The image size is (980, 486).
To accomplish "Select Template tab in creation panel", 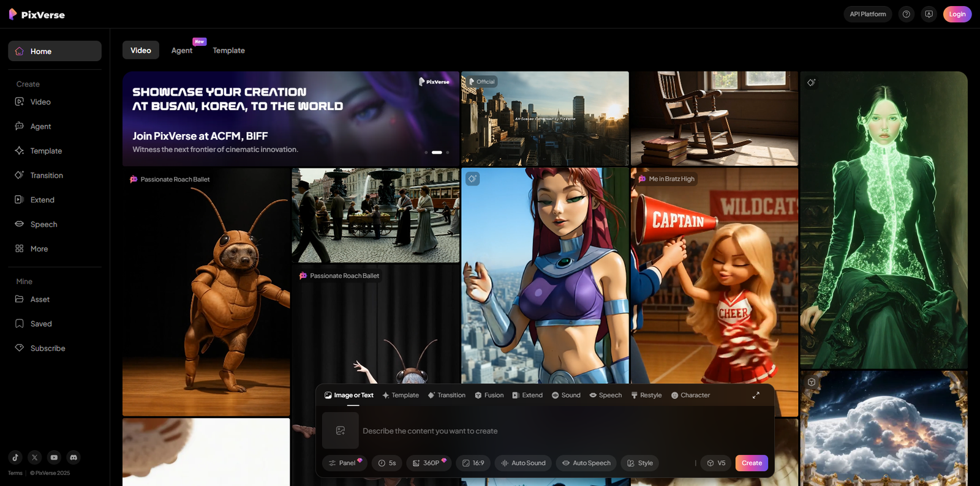I will 401,395.
